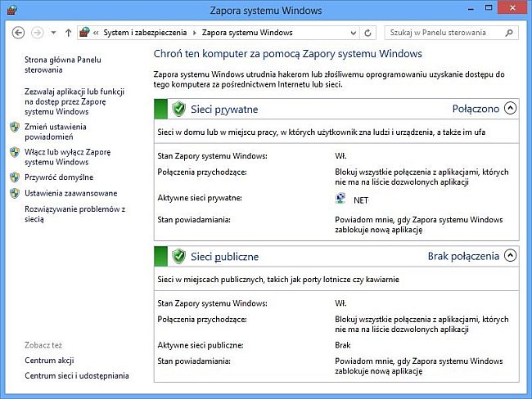Click green shield beside Sieci prywatne
This screenshot has width=532, height=399.
(x=178, y=110)
